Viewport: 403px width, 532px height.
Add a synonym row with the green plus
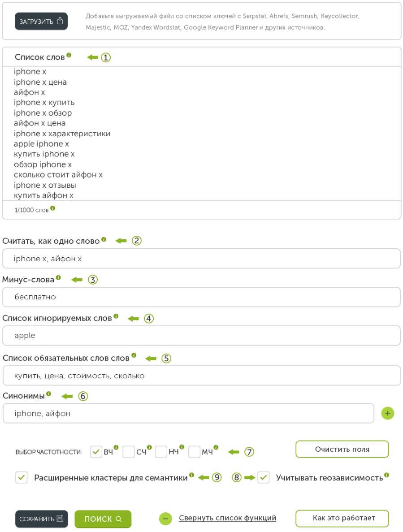coord(387,413)
